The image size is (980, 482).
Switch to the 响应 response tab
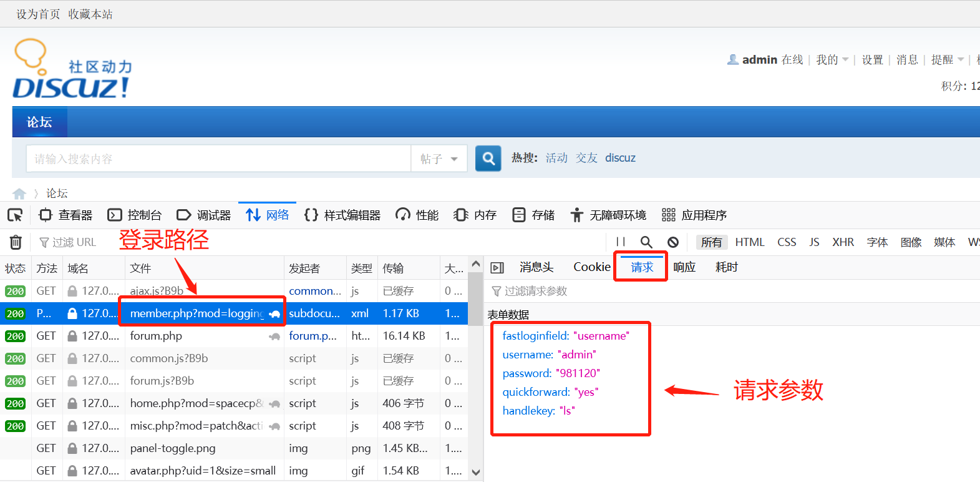click(684, 267)
